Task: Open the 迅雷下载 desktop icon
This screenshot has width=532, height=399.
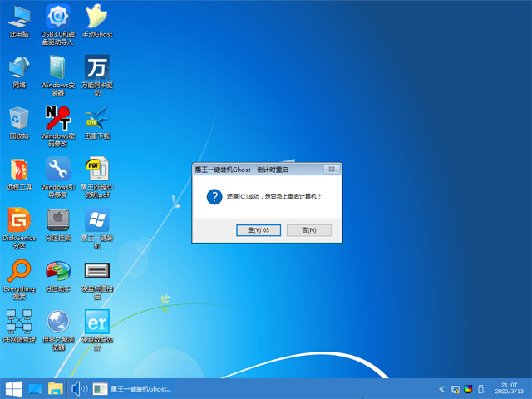Action: point(96,117)
